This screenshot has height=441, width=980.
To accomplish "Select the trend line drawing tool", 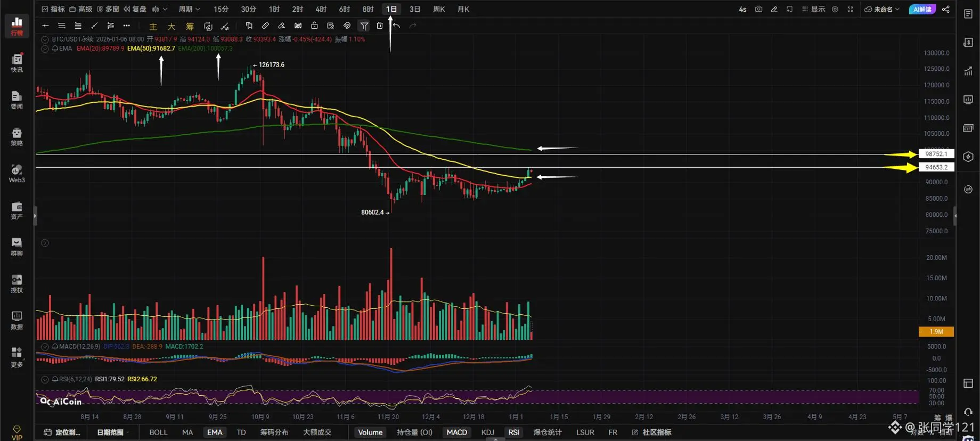I will 94,26.
